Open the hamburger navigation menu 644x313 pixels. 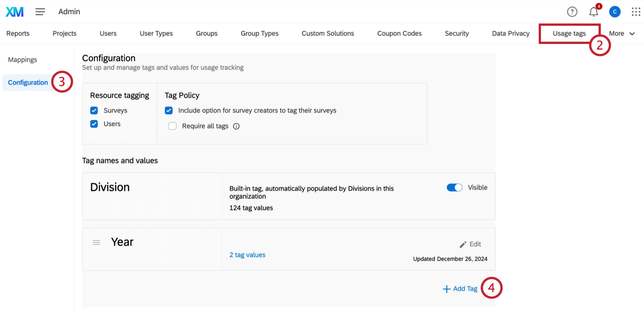pyautogui.click(x=40, y=12)
